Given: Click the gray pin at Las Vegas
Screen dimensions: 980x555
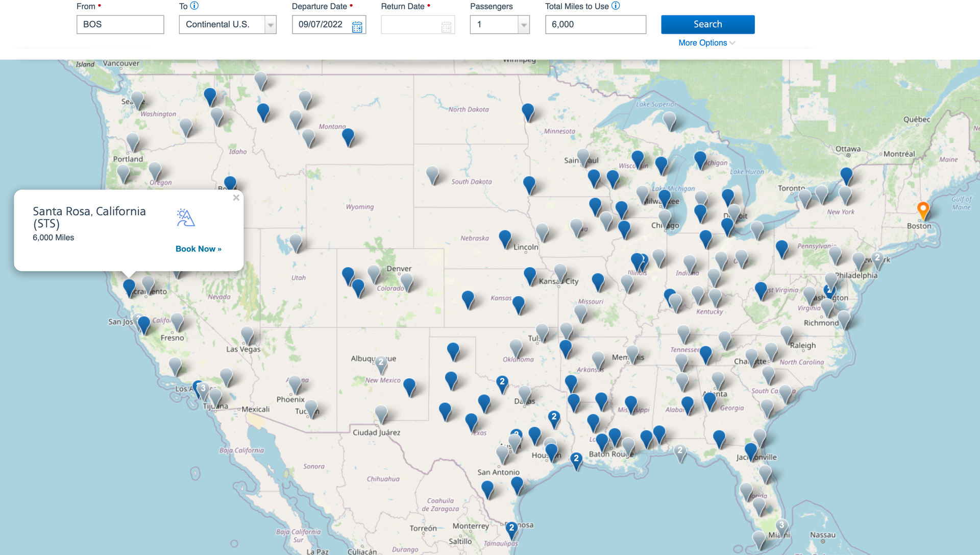Looking at the screenshot, I should click(x=247, y=335).
